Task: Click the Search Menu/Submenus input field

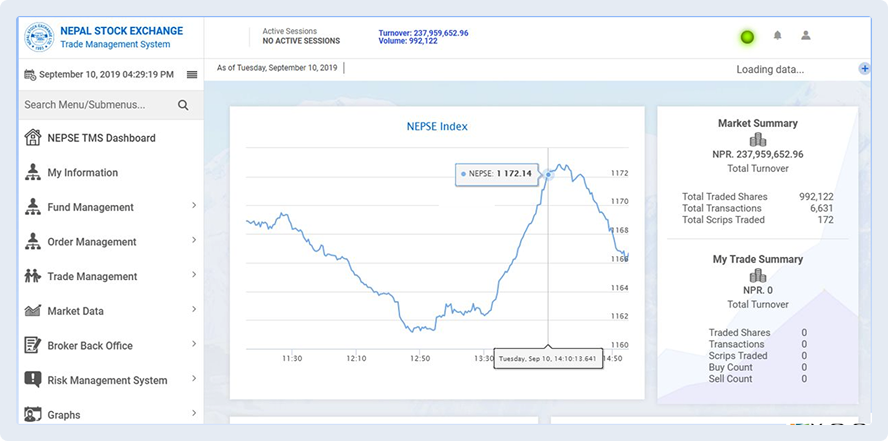Action: [x=95, y=105]
